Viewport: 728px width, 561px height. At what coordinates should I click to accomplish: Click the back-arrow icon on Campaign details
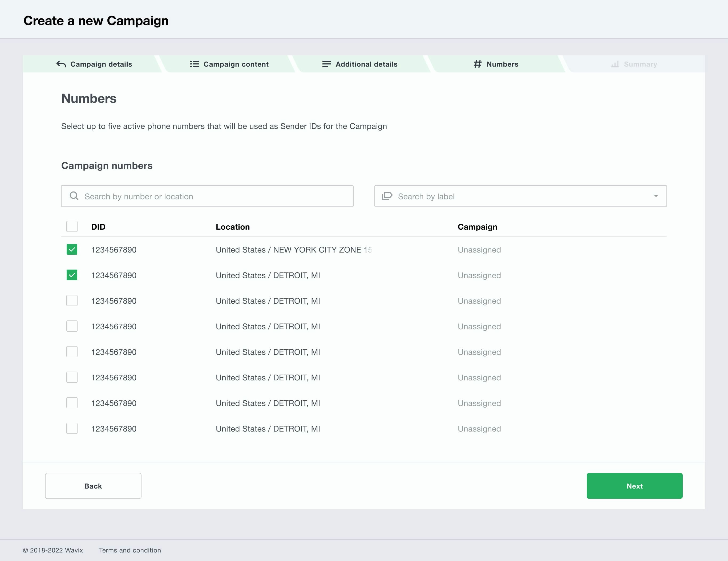click(x=61, y=64)
